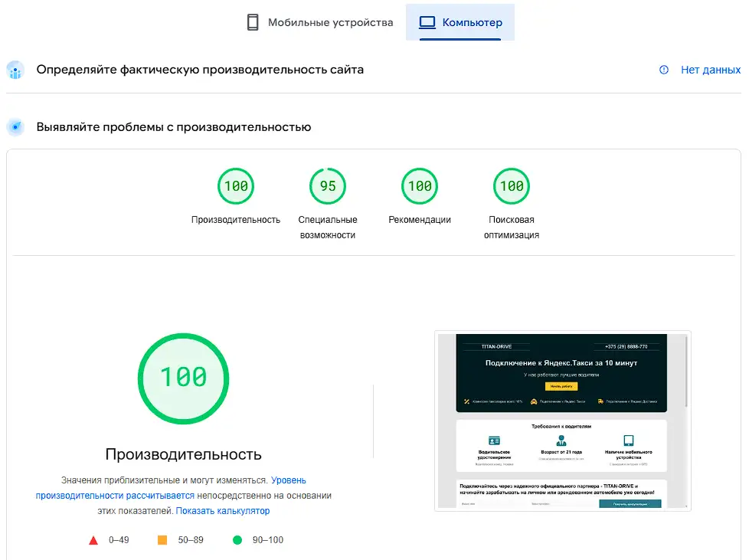Click the Выявляйте проблемы с производительностью heading

(174, 127)
